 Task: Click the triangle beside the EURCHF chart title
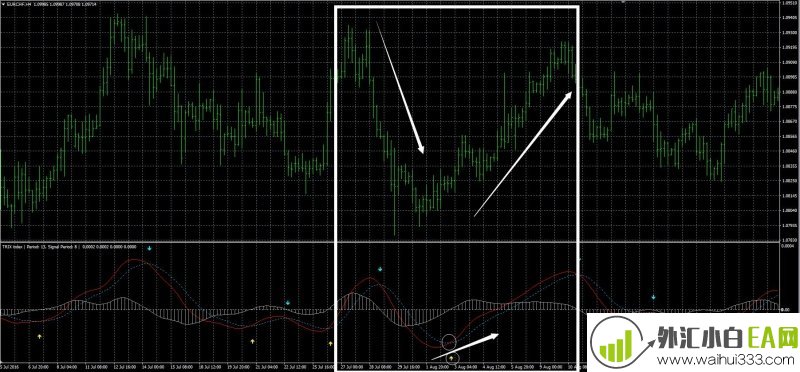(x=3, y=4)
